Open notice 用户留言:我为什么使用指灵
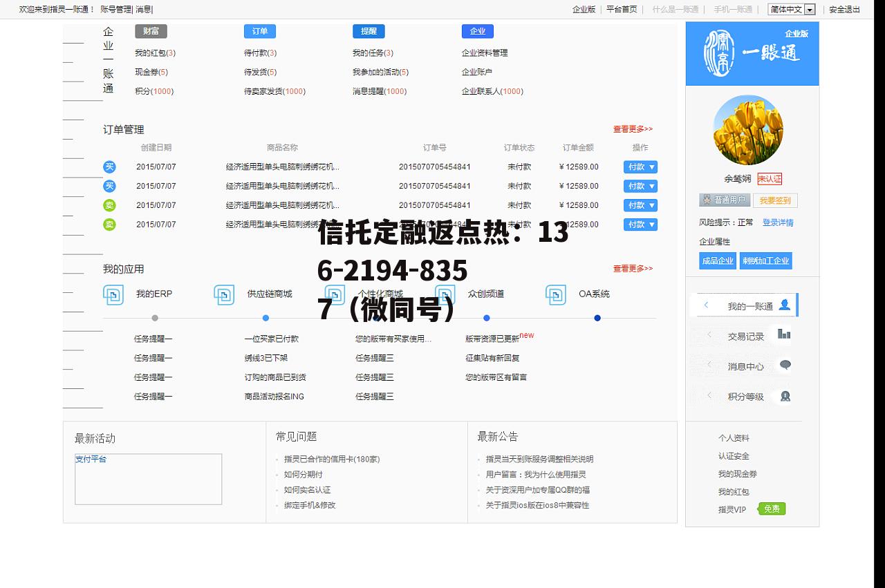Screen dimensions: 885x588 pos(536,475)
